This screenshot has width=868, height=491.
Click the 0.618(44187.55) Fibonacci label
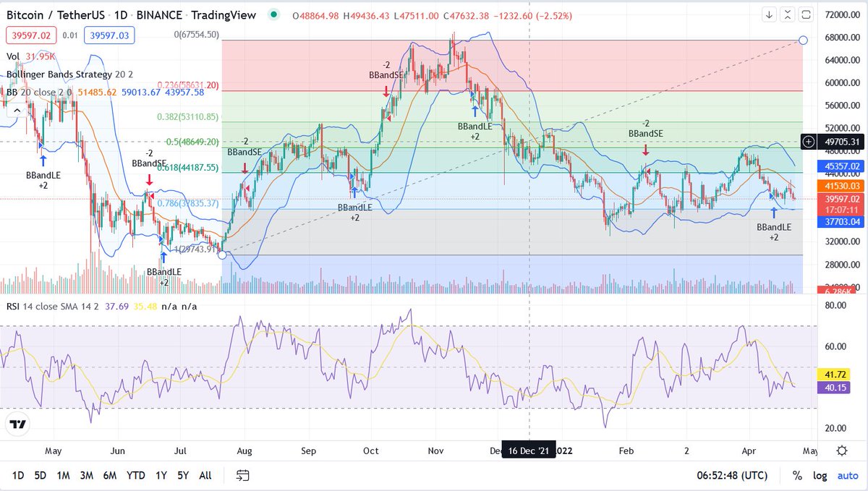(188, 167)
